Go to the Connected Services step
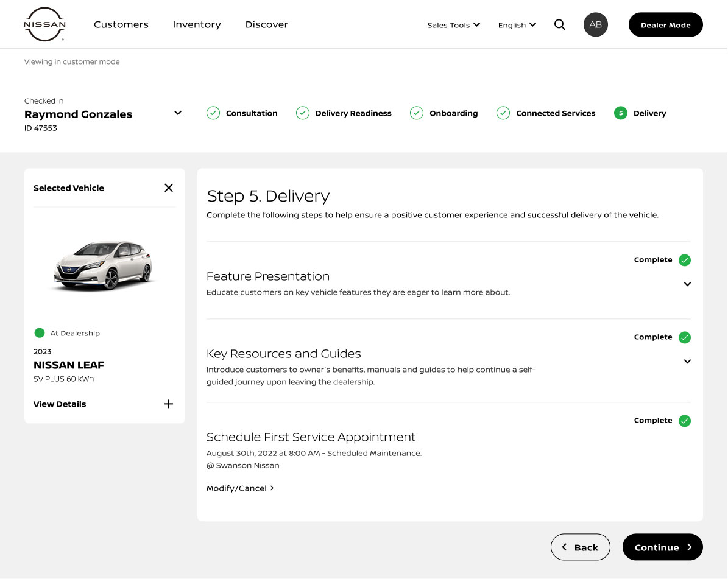This screenshot has height=579, width=728. 555,113
